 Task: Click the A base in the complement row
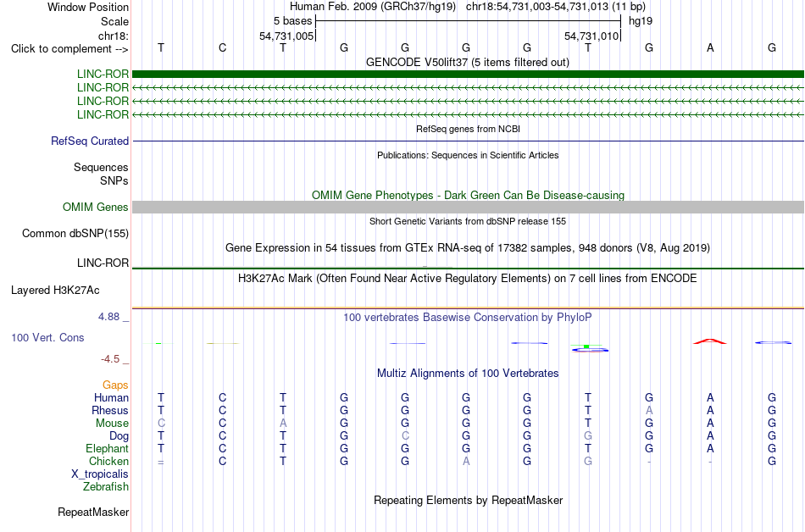711,47
